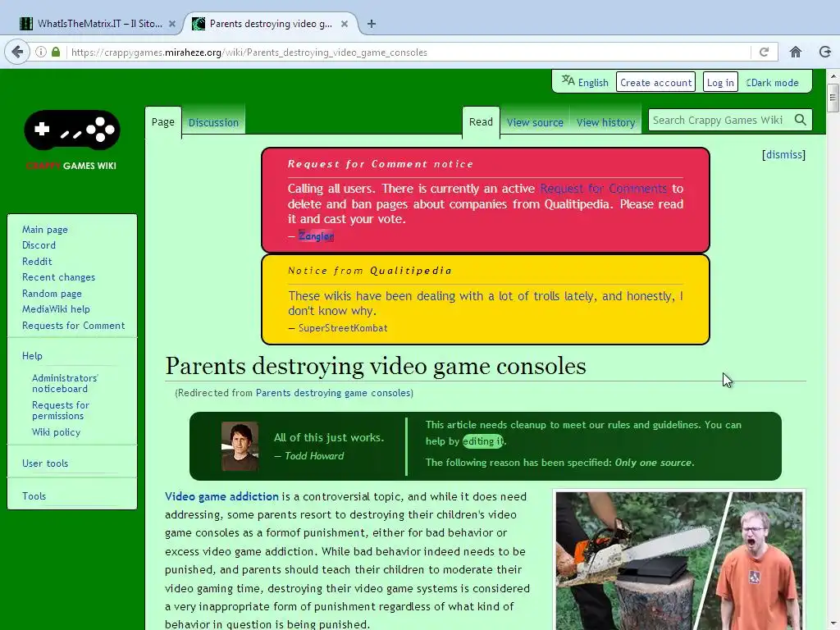Viewport: 840px width, 630px height.
Task: Expand User tools sidebar section
Action: 45,463
